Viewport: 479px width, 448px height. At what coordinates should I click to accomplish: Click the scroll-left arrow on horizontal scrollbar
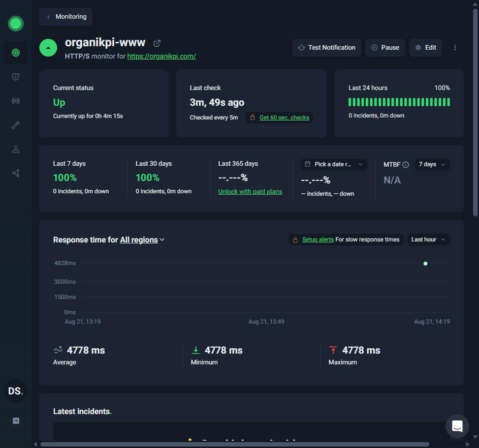pos(35,445)
